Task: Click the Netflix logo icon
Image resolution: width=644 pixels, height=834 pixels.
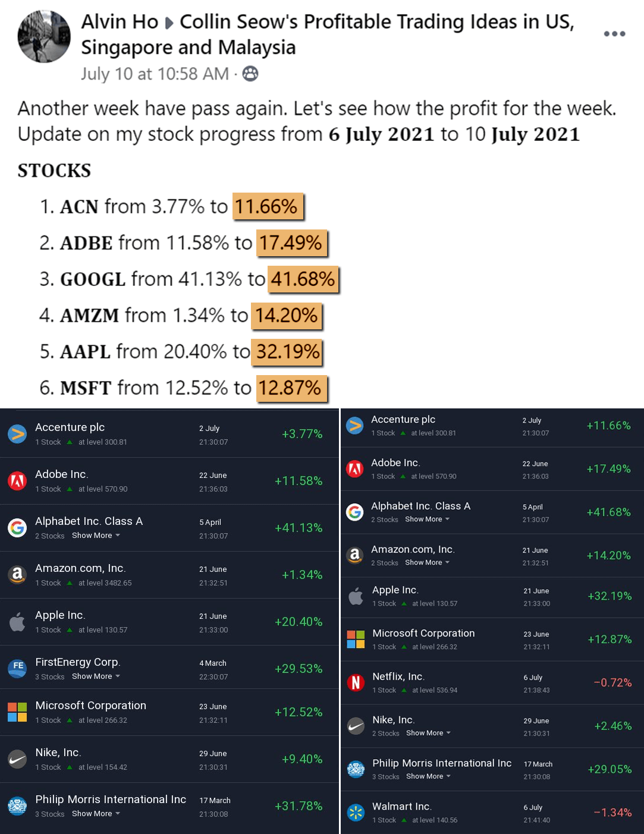Action: point(356,682)
